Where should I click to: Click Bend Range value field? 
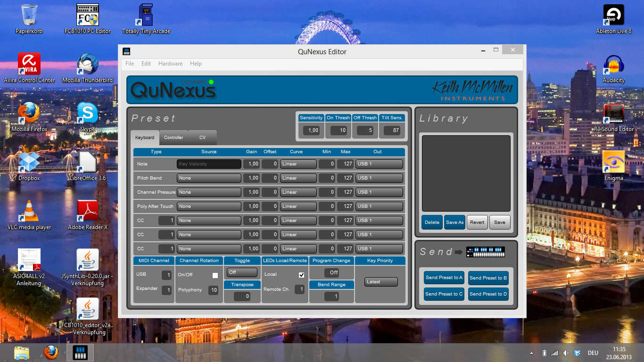coord(332,296)
